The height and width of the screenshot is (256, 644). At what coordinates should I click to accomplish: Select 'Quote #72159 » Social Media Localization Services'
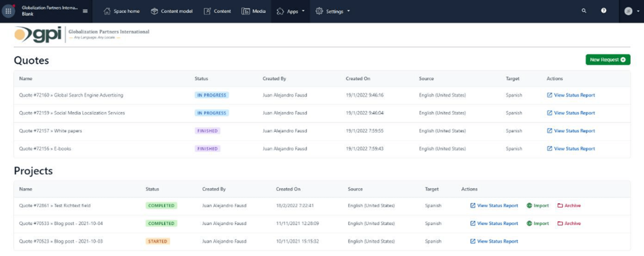point(72,113)
